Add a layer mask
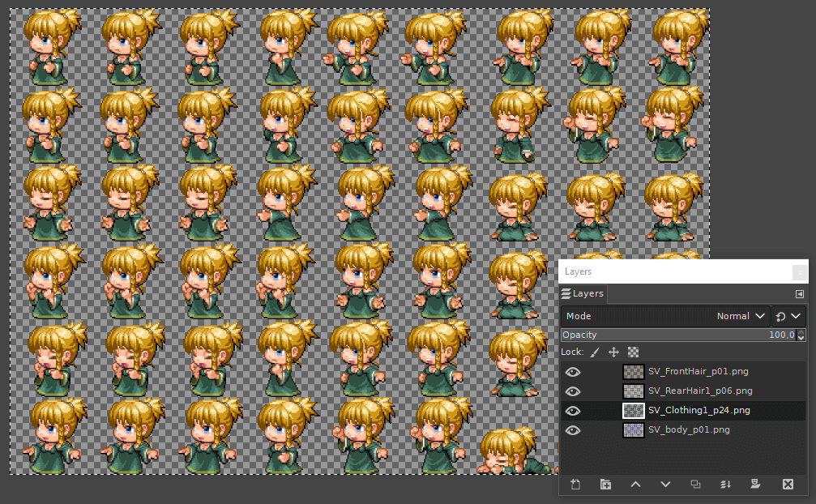The height and width of the screenshot is (504, 816). [755, 484]
